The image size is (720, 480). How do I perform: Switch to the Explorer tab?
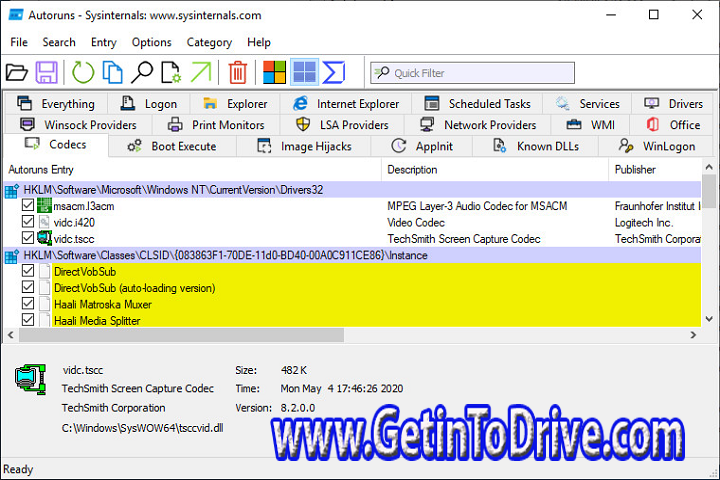pyautogui.click(x=235, y=104)
